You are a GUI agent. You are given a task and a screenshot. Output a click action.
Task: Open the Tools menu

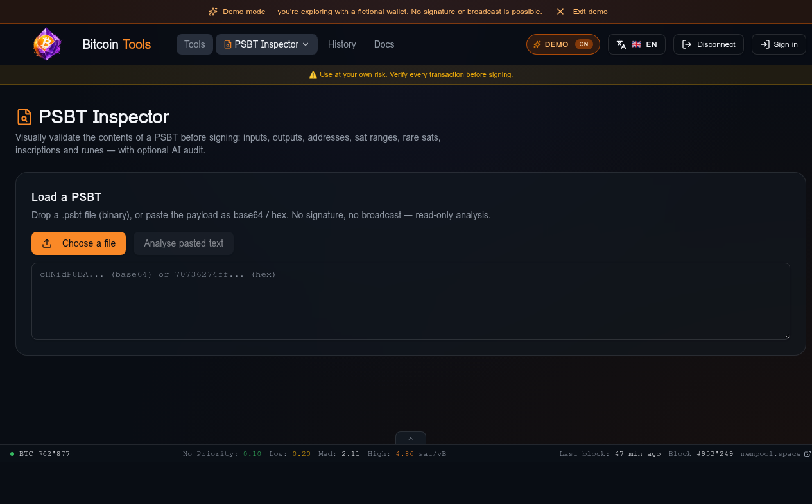tap(194, 44)
